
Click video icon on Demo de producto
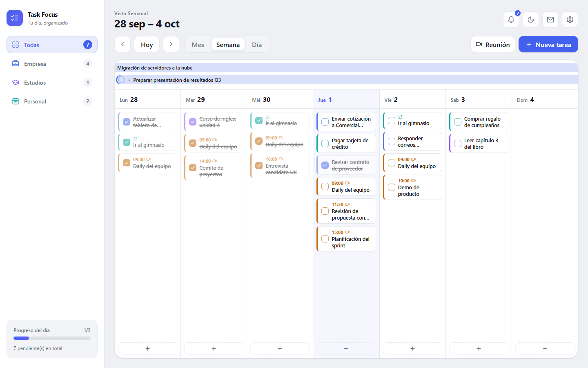tap(414, 181)
